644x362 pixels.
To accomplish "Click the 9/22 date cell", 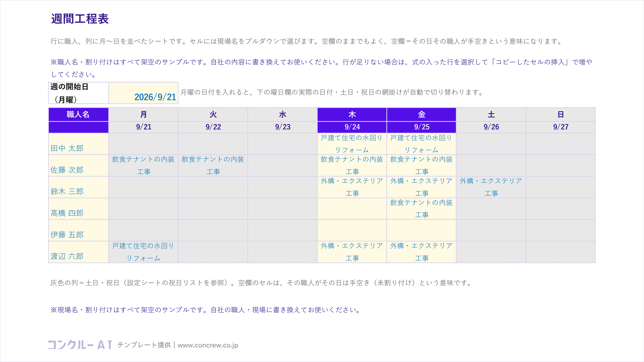I will point(213,127).
